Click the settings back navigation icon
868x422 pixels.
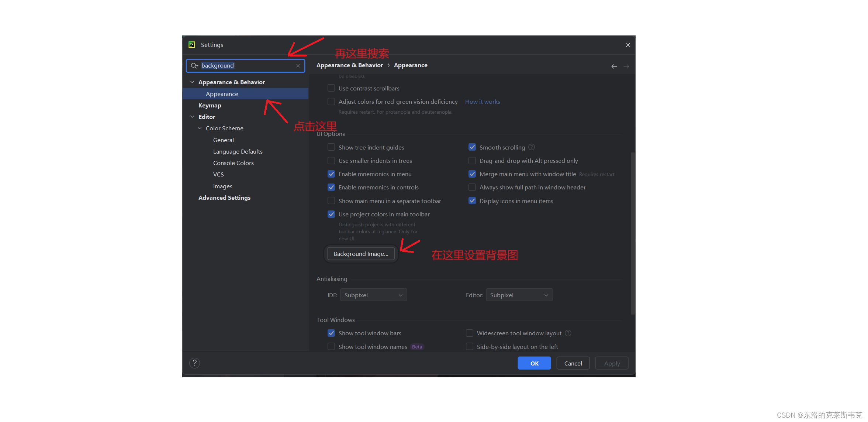point(614,66)
